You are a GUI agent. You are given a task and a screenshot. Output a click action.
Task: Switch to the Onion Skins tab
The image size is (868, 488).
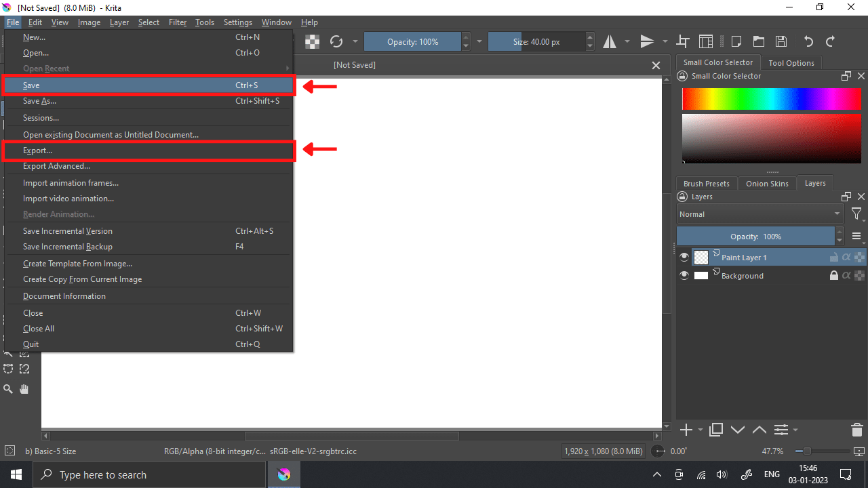(x=767, y=184)
